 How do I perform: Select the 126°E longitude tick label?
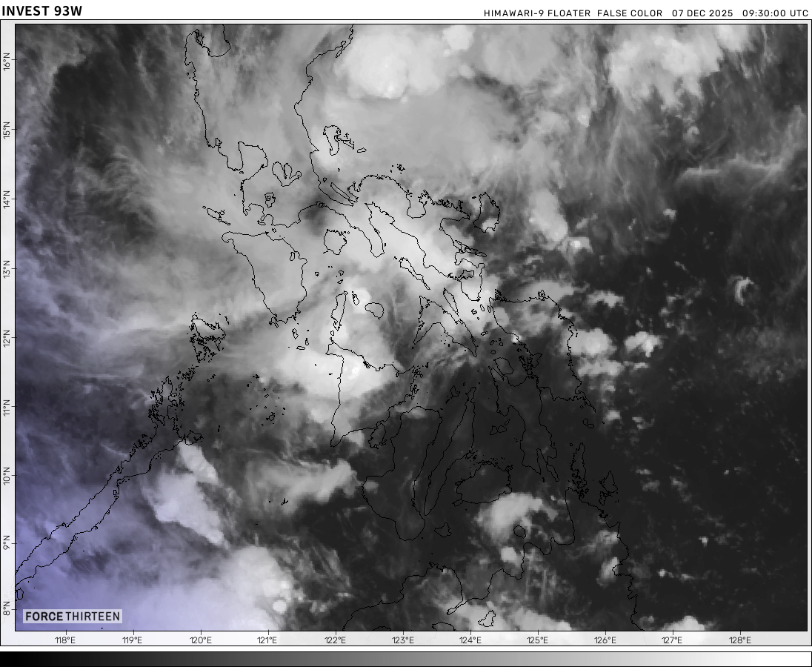(605, 640)
